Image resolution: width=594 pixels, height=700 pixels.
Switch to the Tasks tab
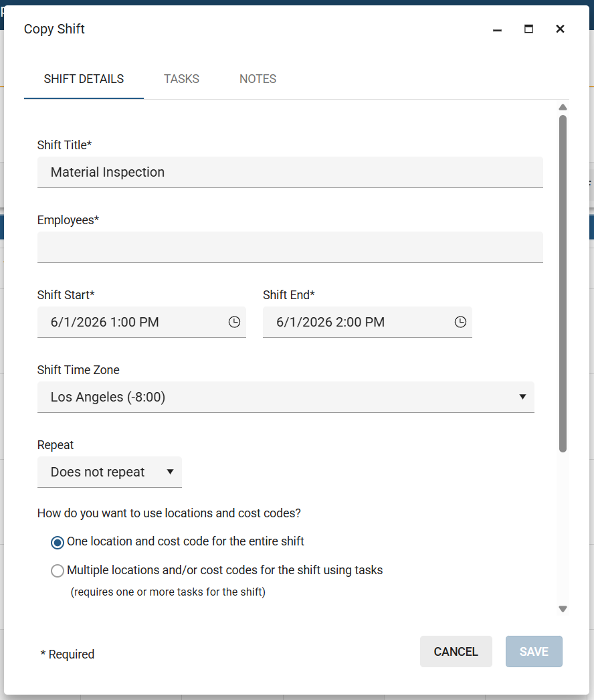point(182,79)
